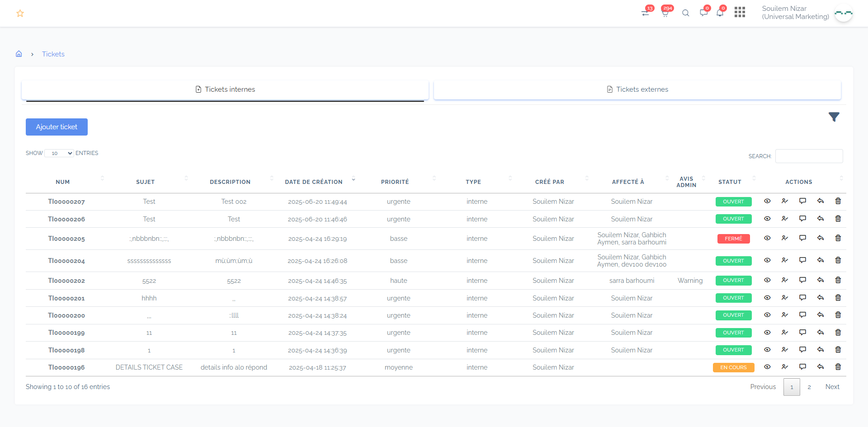Screen dimensions: 868x427
Task: Switch to Tickets externes tab
Action: pyautogui.click(x=637, y=89)
